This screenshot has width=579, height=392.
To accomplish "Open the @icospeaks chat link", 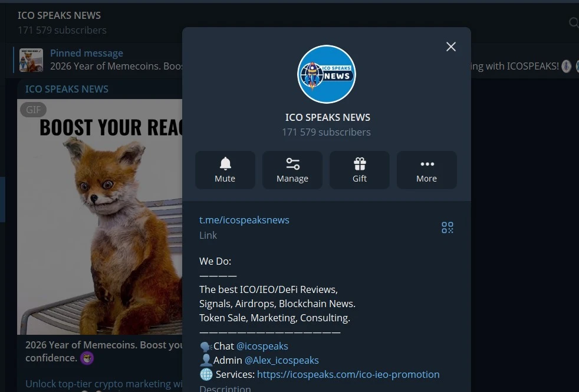I will pos(262,346).
